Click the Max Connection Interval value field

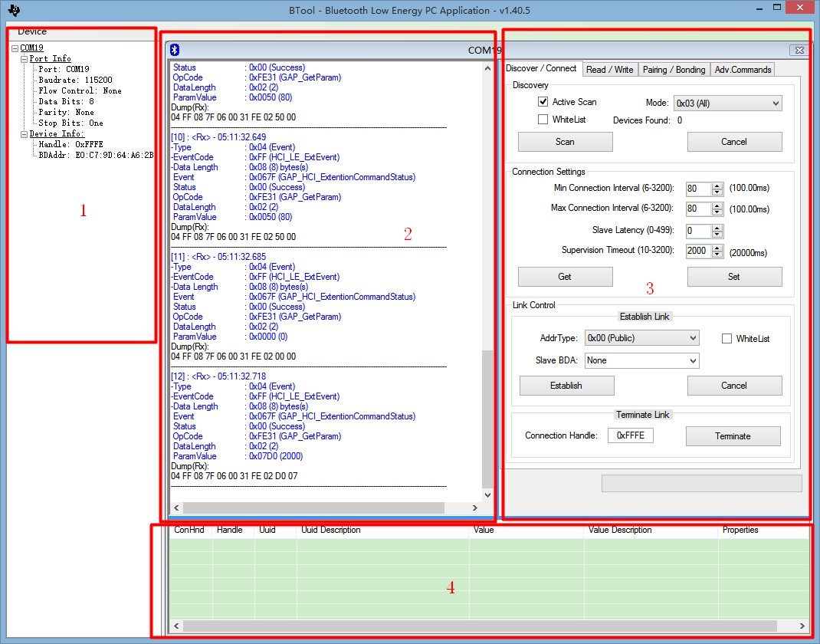(x=699, y=209)
